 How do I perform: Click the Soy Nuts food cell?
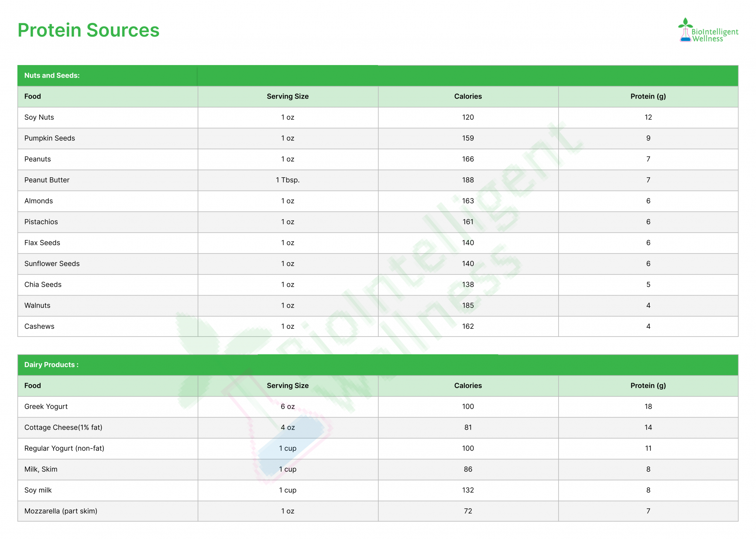[39, 117]
